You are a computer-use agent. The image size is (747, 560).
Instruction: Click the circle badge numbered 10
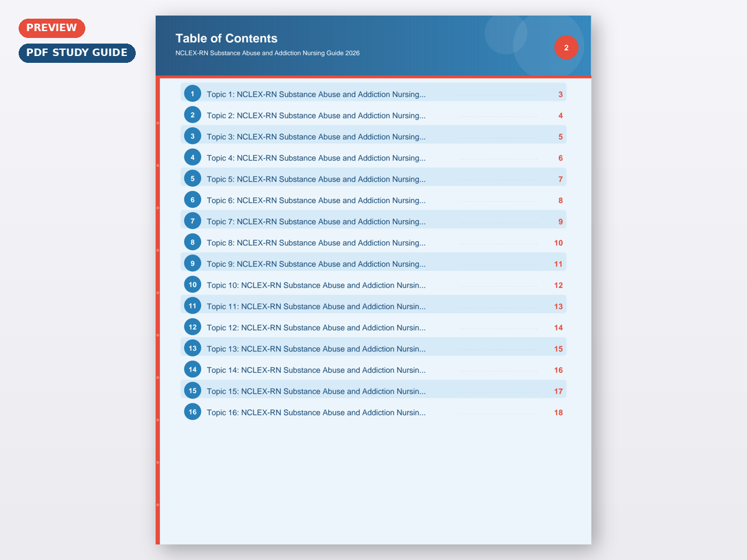pyautogui.click(x=192, y=285)
